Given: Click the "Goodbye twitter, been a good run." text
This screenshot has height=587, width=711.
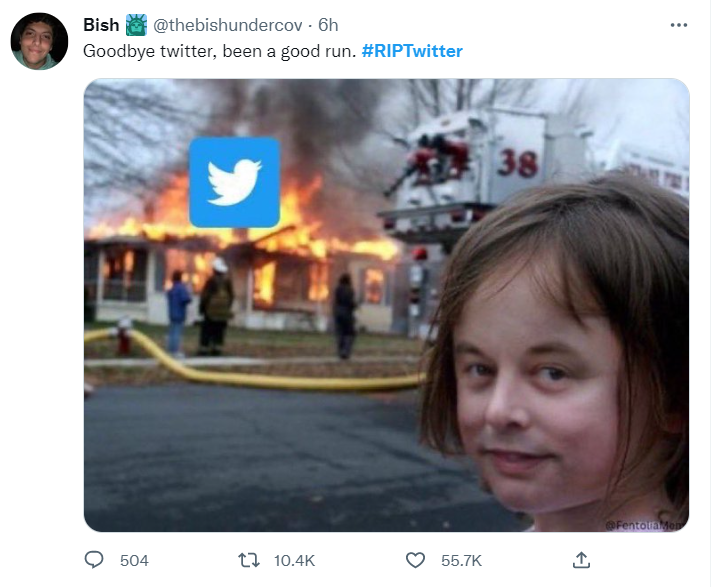Looking at the screenshot, I should point(218,51).
